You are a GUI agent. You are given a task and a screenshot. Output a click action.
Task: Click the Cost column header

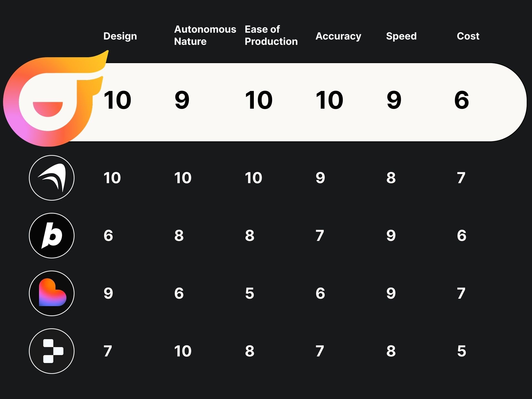pyautogui.click(x=468, y=36)
